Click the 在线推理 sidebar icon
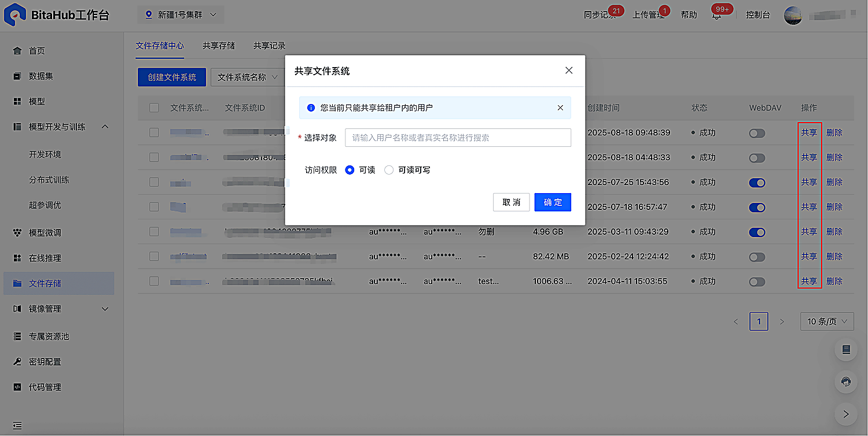 (x=17, y=258)
